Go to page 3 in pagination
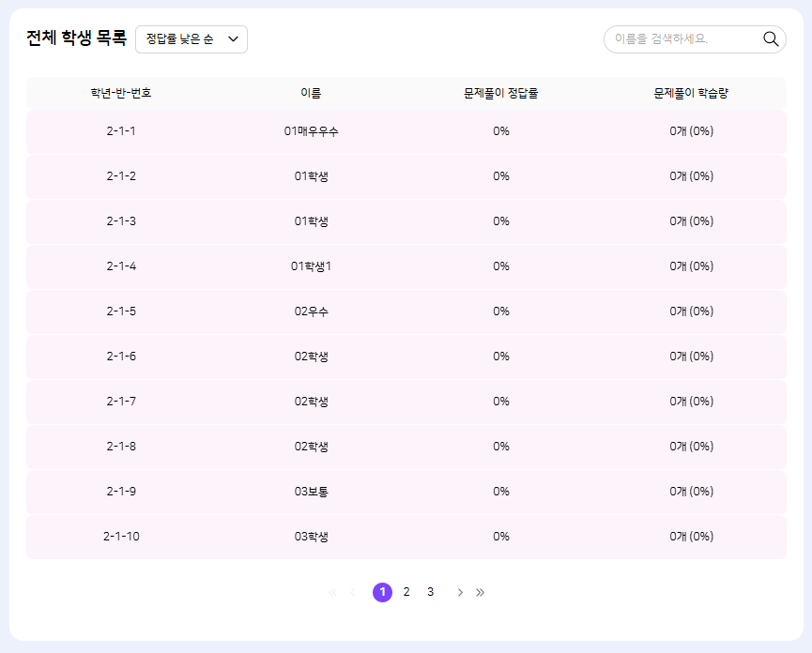The height and width of the screenshot is (653, 812). click(x=430, y=592)
